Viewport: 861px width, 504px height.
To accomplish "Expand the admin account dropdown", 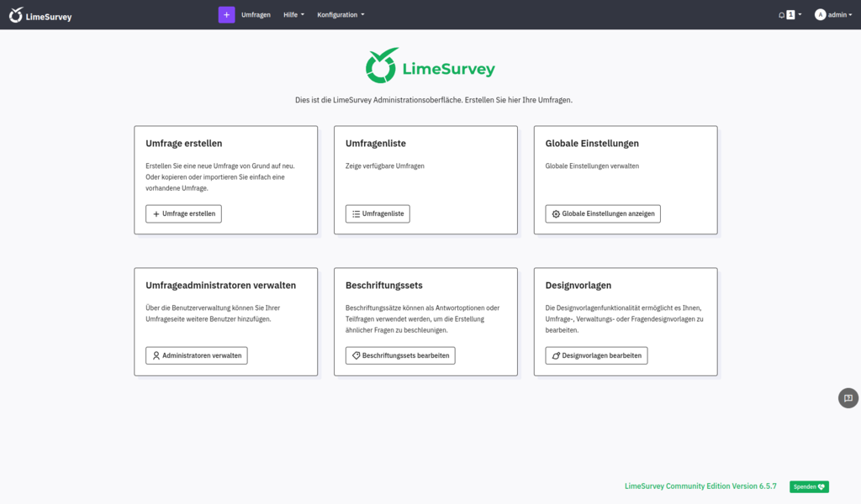I will pyautogui.click(x=834, y=14).
